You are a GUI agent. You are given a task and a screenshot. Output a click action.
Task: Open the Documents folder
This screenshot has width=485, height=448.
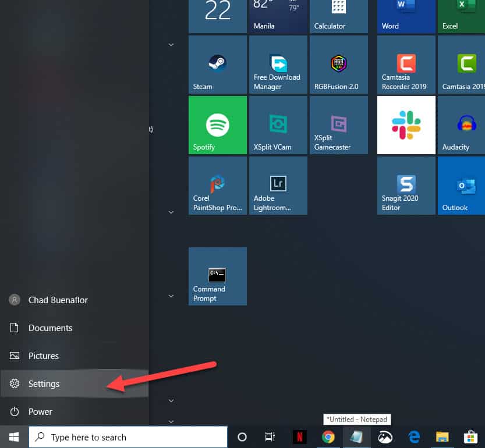pos(75,328)
